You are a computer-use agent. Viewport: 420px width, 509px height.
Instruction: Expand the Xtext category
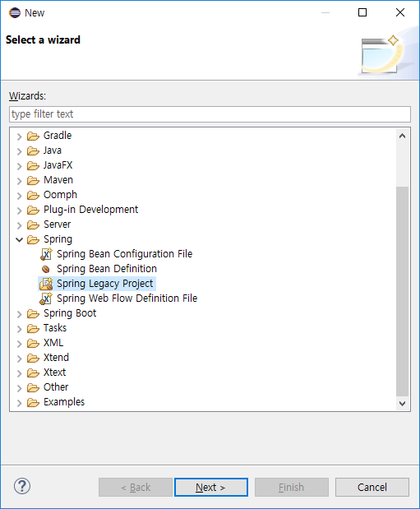(20, 373)
